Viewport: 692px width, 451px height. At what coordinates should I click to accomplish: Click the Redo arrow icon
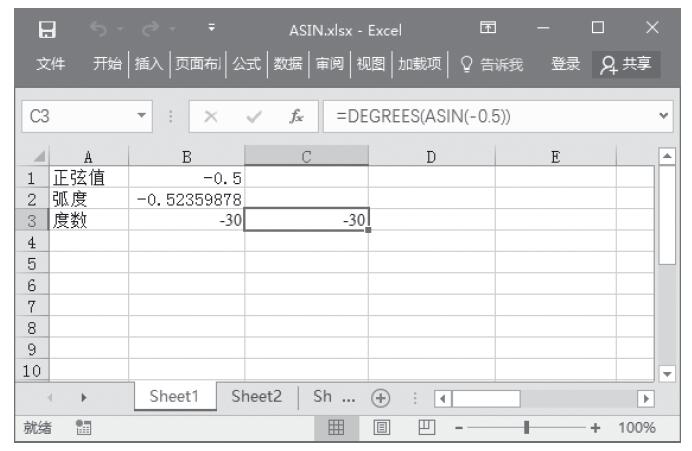point(146,25)
